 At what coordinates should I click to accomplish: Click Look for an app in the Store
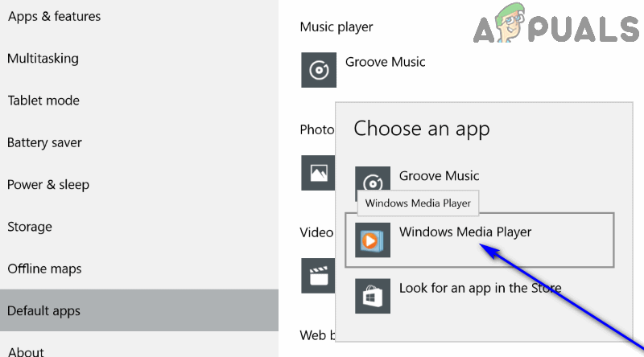480,287
